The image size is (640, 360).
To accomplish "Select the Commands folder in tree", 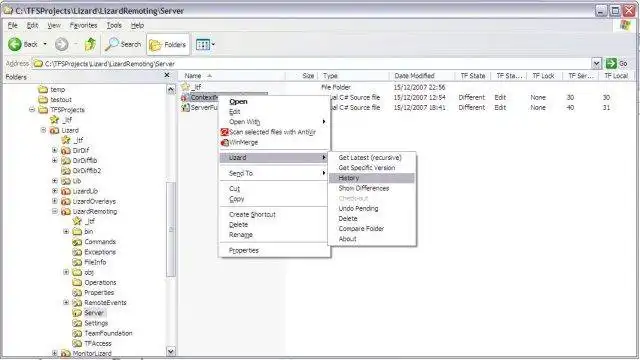I will [94, 242].
